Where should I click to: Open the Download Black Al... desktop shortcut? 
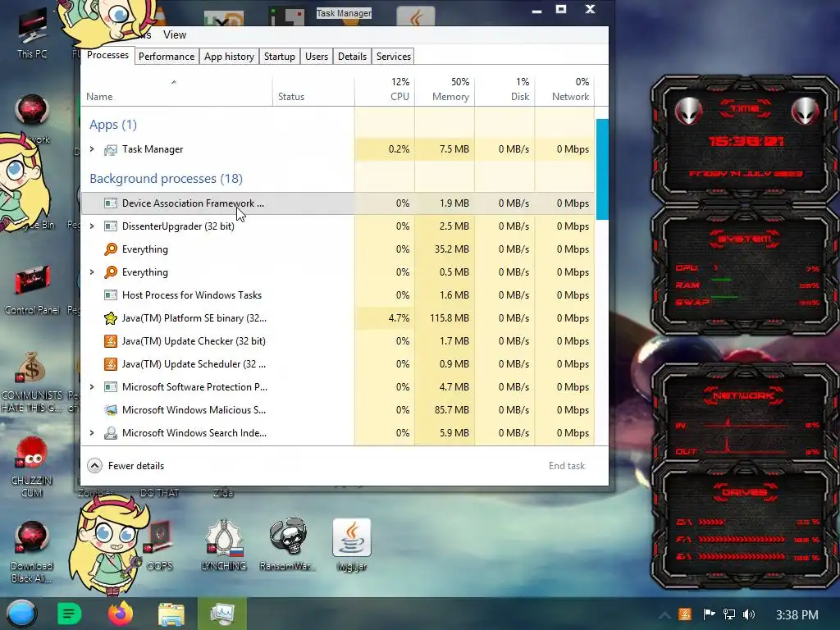point(32,552)
